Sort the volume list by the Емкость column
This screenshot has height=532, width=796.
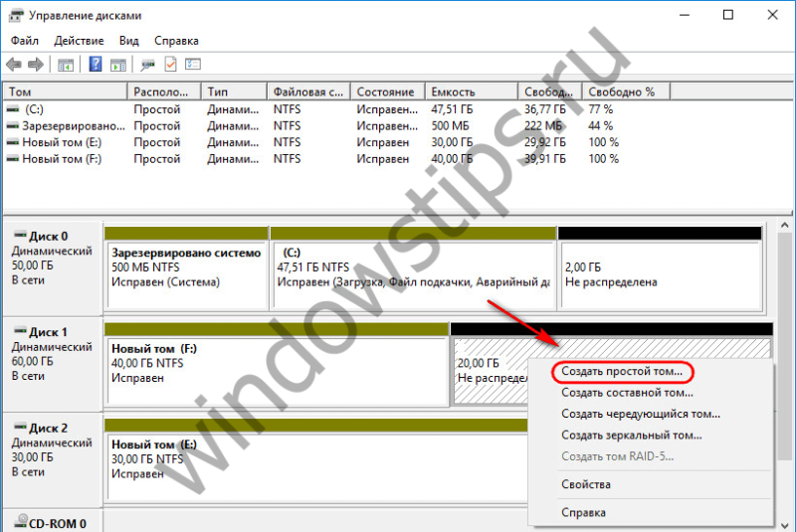(470, 91)
